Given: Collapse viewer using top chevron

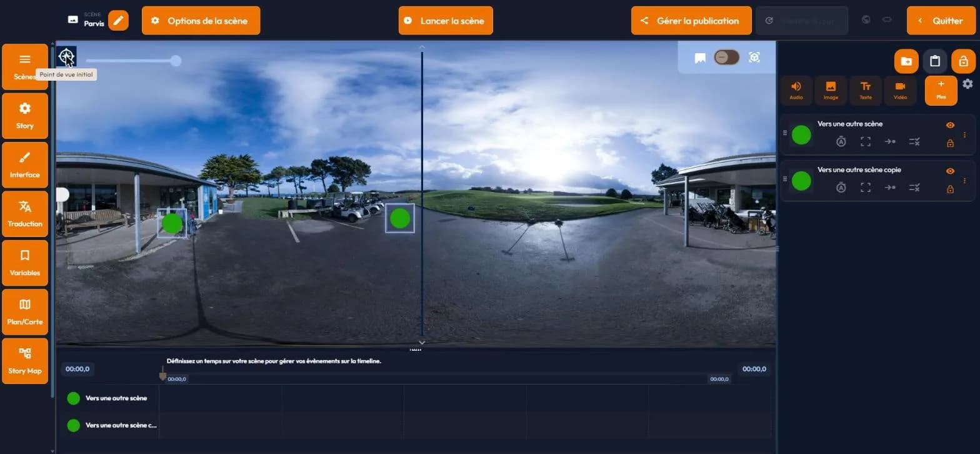Looking at the screenshot, I should tap(422, 47).
